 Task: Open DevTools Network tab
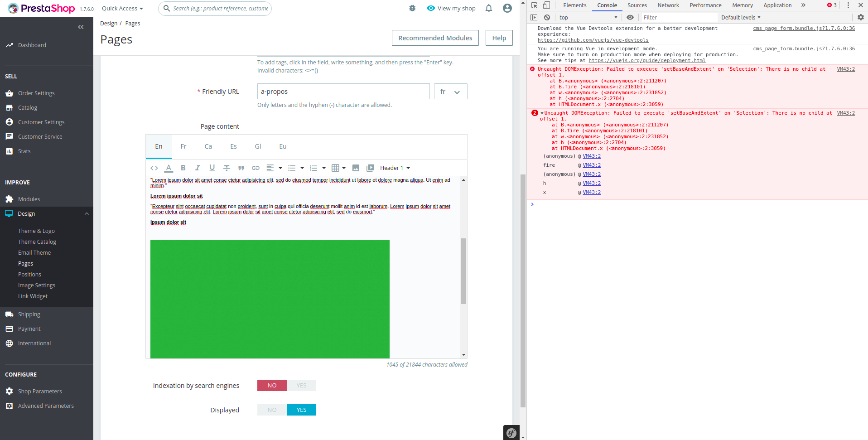pyautogui.click(x=668, y=5)
